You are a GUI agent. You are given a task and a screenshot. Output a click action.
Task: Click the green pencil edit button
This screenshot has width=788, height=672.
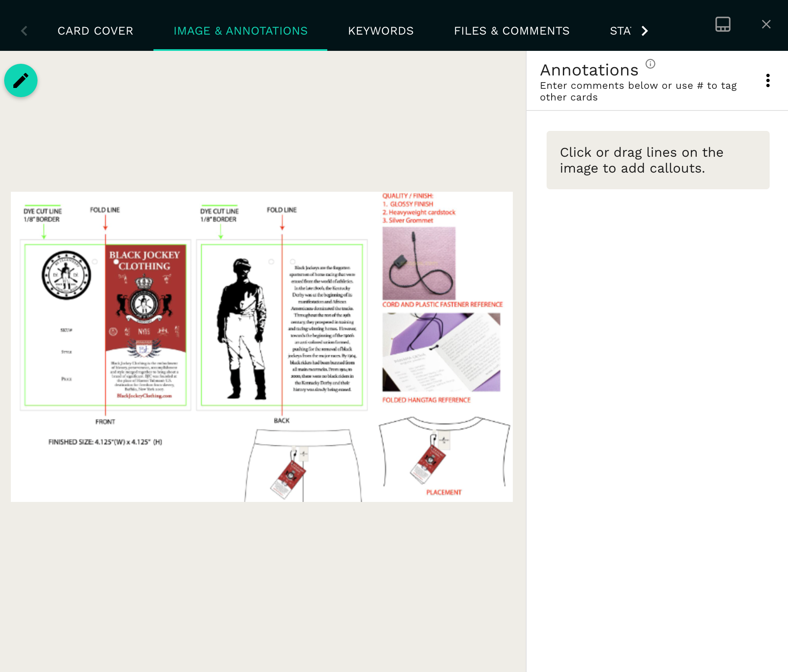[x=21, y=80]
